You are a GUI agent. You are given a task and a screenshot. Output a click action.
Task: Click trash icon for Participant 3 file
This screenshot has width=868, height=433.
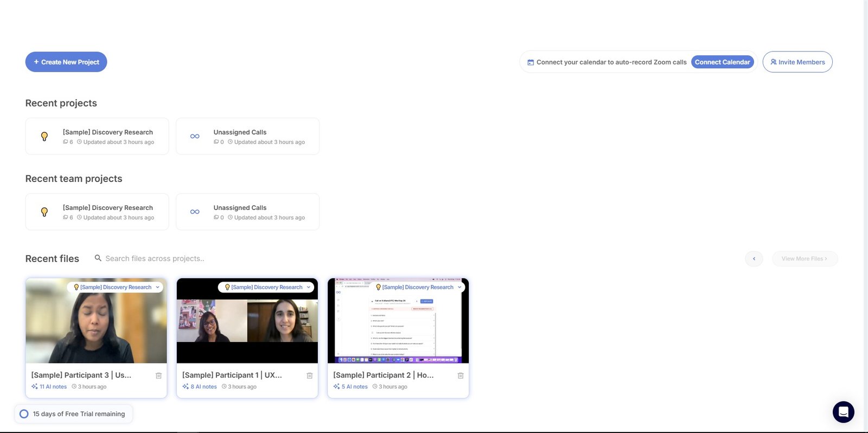pos(158,375)
